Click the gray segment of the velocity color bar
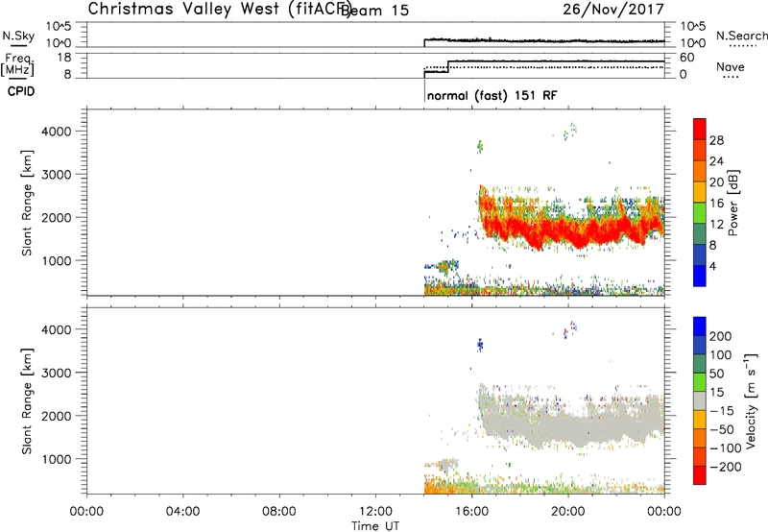The height and width of the screenshot is (532, 768). pos(700,400)
